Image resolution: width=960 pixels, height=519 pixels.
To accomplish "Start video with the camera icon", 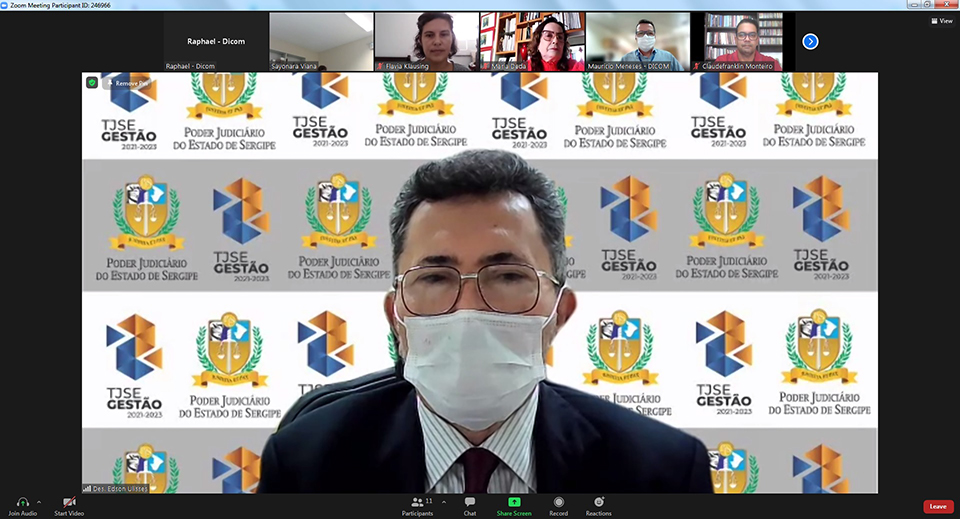I will (69, 502).
